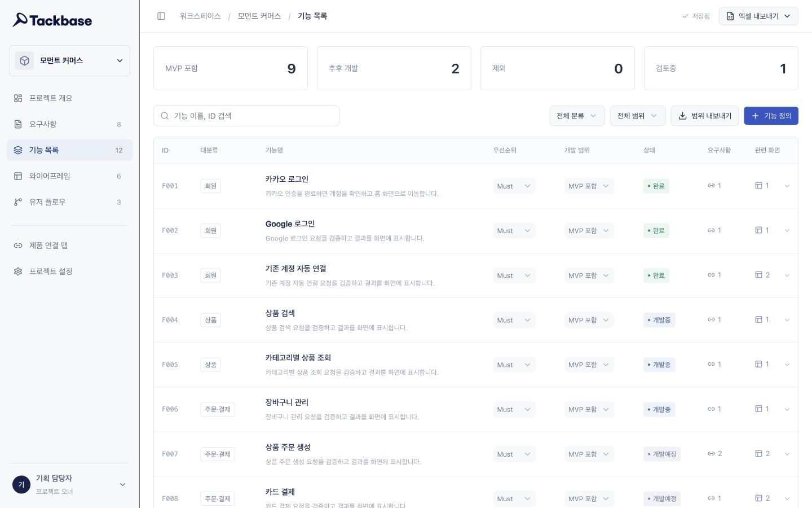Click the F004 linked requirements icon
Image resolution: width=812 pixels, height=508 pixels.
[x=711, y=319]
